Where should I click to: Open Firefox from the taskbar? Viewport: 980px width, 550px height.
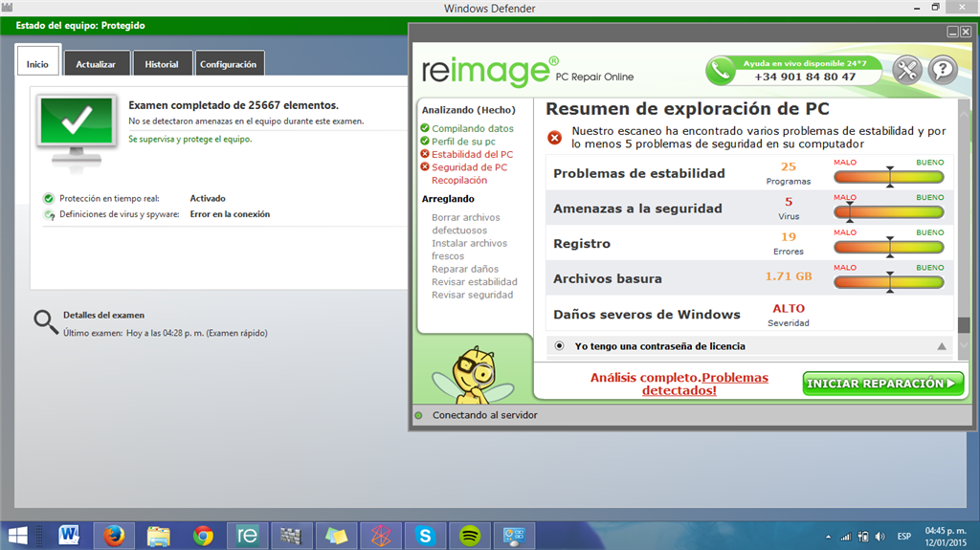114,536
